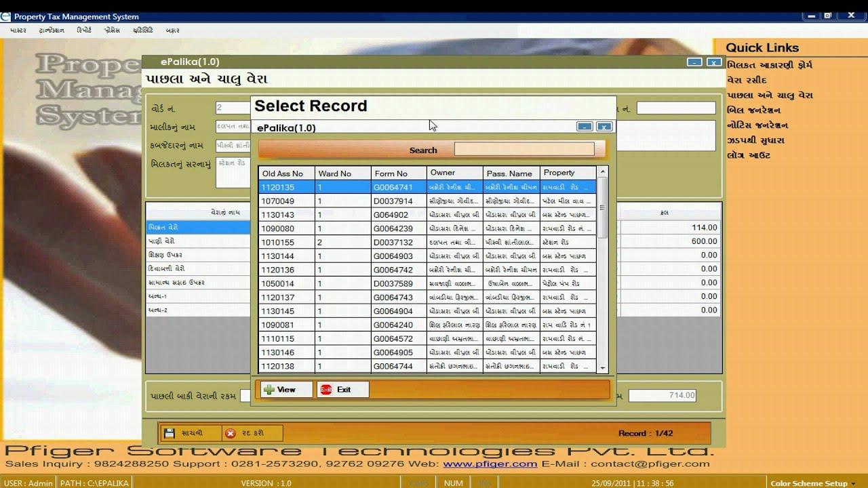Click the લોગ આઉટ quick link
The width and height of the screenshot is (868, 488).
click(748, 155)
